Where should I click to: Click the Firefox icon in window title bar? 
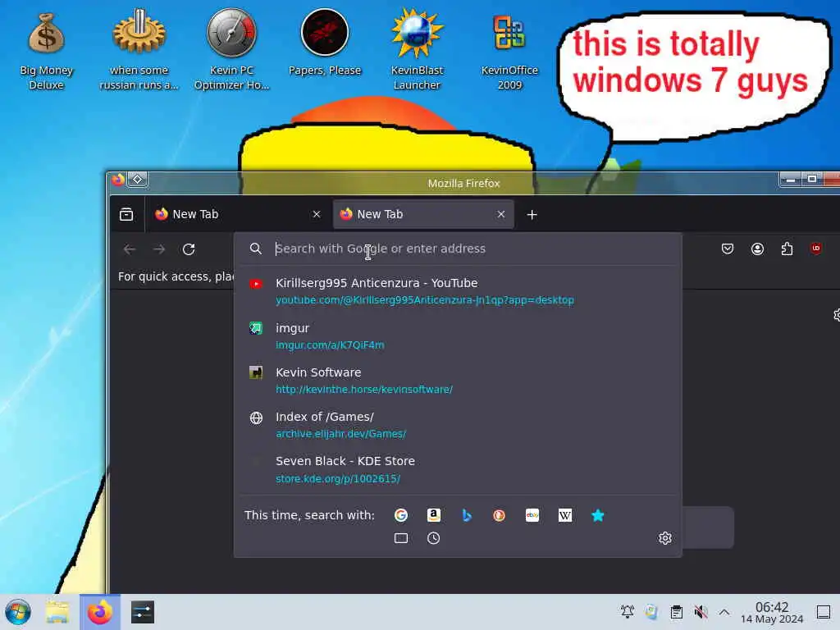coord(118,180)
